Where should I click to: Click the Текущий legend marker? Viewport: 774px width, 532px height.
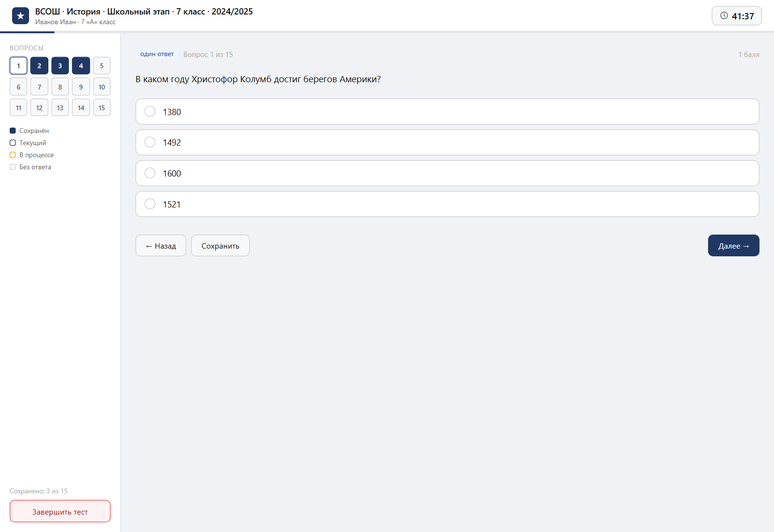(13, 143)
